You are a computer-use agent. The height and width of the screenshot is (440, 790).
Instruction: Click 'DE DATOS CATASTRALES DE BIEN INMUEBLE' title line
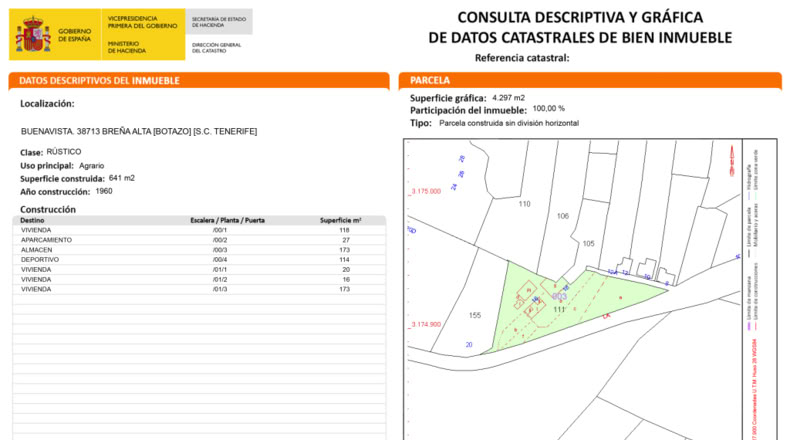click(580, 37)
